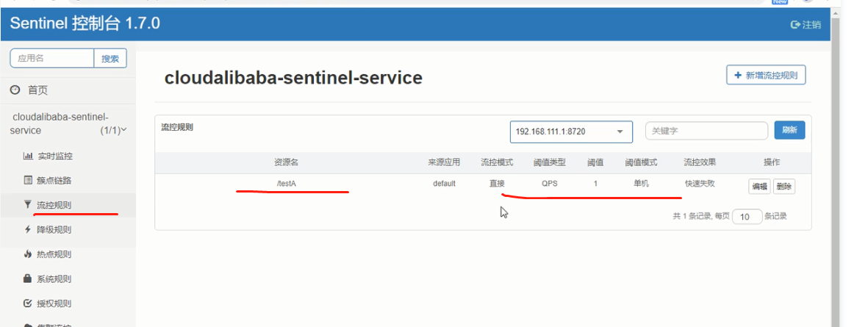Open 热点规则 in the sidebar
Image resolution: width=868 pixels, height=327 pixels.
tap(54, 254)
